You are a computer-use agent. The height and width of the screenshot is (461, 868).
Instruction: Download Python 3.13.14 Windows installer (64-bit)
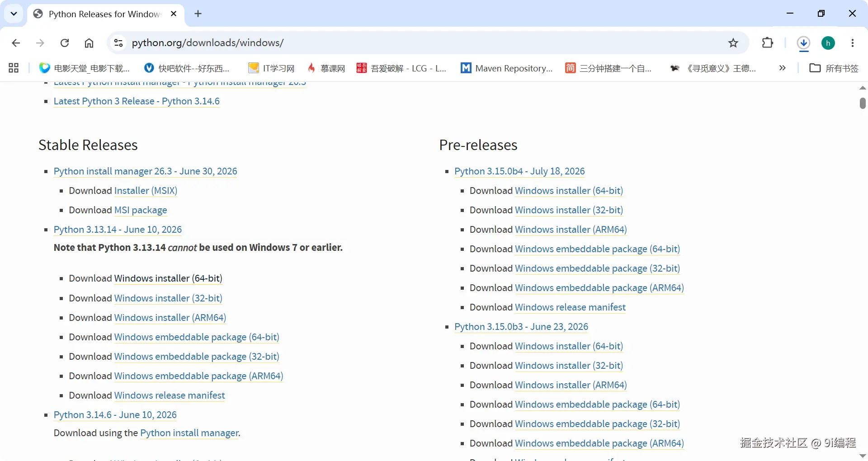coord(168,278)
